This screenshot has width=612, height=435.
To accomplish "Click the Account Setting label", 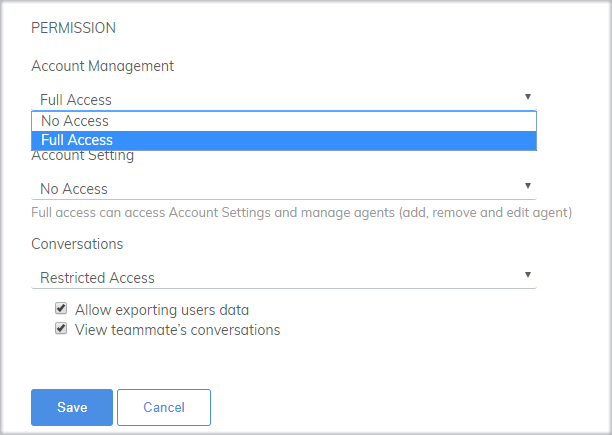I will [83, 156].
